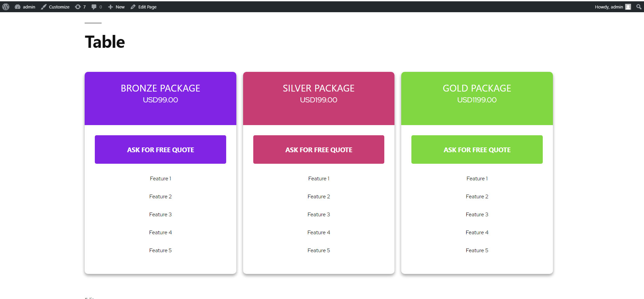Open Customize in the admin bar
This screenshot has height=299, width=644.
[55, 7]
